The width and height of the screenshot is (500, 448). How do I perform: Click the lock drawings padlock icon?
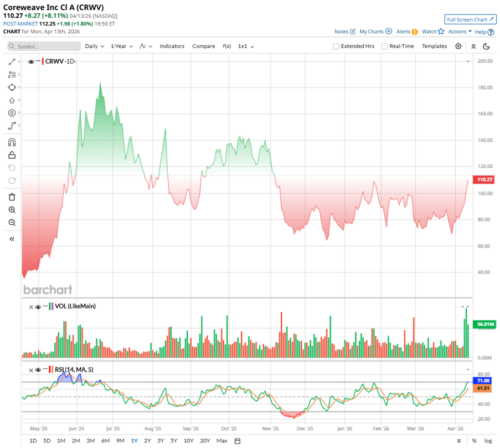pyautogui.click(x=12, y=155)
